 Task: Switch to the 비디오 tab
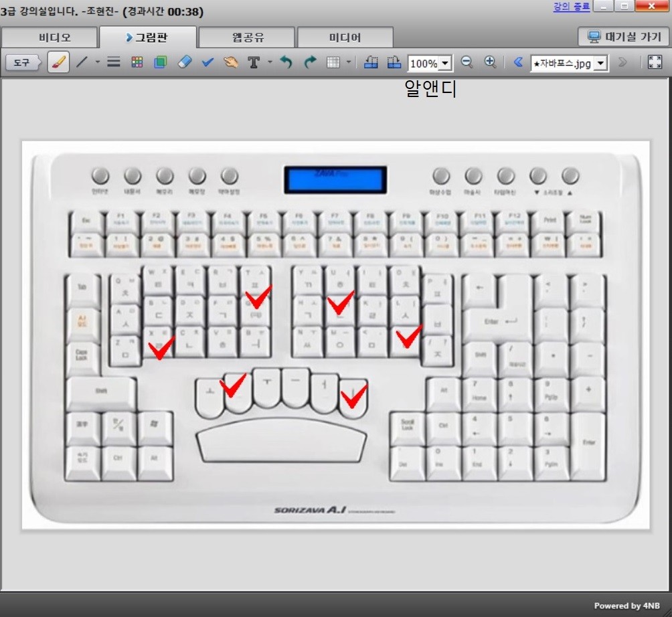click(54, 37)
